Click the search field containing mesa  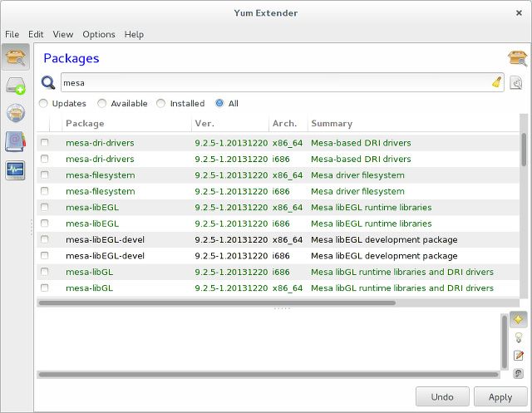click(274, 83)
